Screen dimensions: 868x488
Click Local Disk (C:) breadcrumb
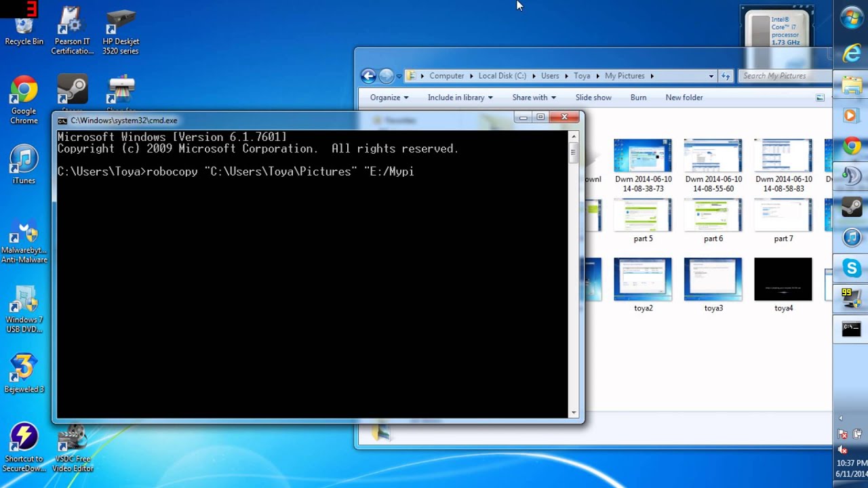point(502,76)
